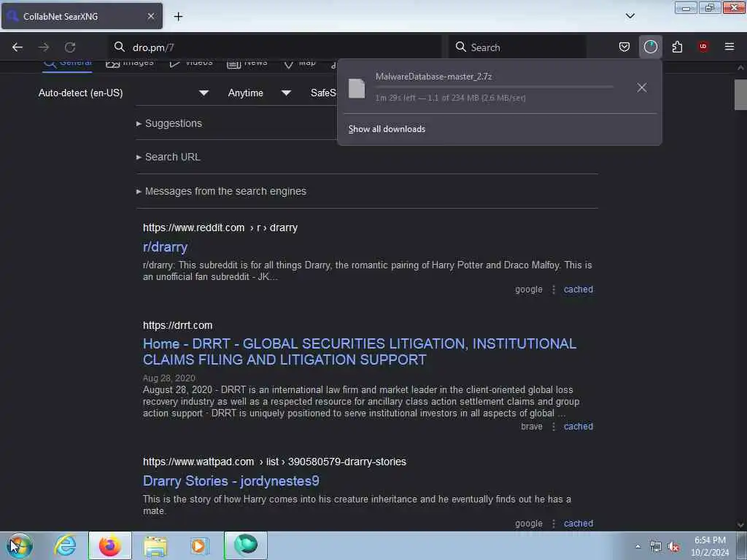Open the Auto-detect (en-US) language dropdown
This screenshot has width=747, height=560.
pyautogui.click(x=123, y=93)
